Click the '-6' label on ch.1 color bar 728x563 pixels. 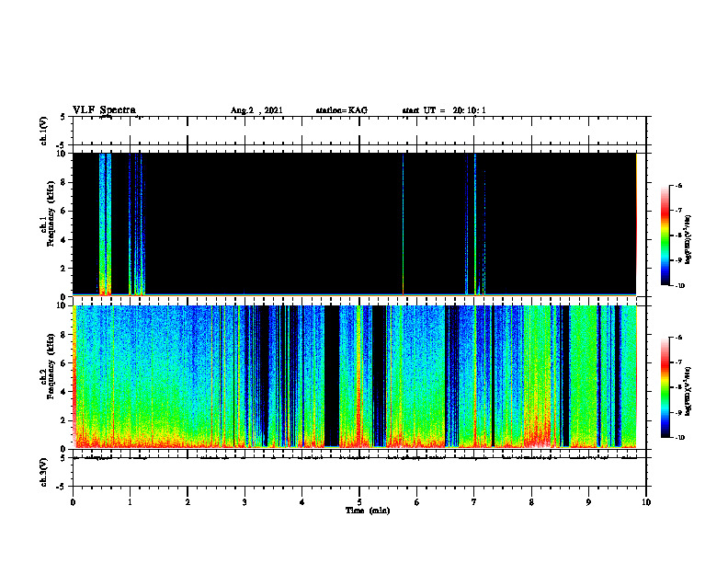point(678,186)
